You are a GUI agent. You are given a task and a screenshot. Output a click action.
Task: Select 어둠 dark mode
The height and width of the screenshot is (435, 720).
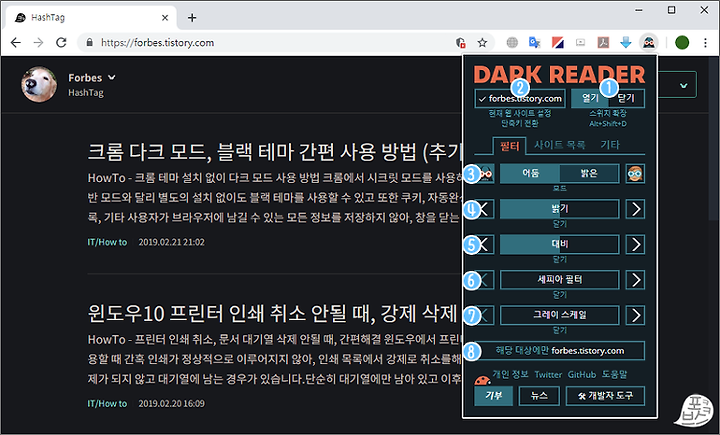point(530,174)
